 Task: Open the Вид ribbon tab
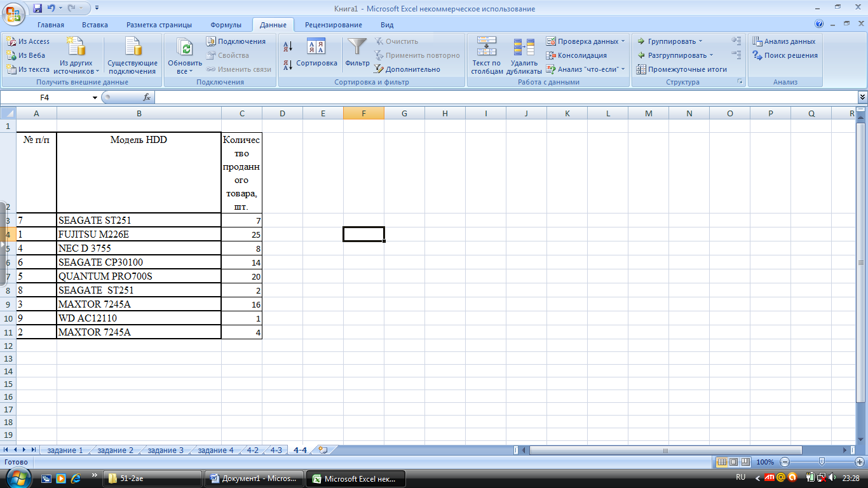pos(387,25)
